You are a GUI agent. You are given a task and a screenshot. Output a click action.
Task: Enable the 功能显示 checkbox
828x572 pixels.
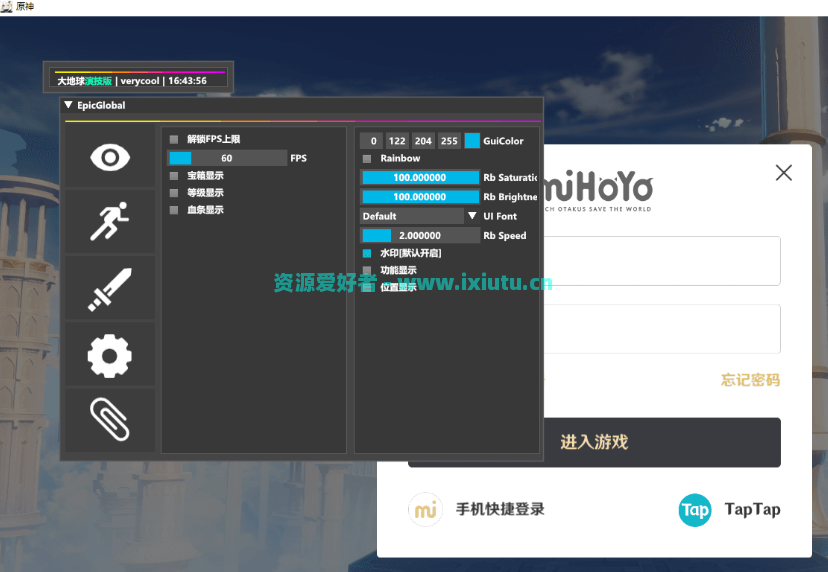[367, 270]
